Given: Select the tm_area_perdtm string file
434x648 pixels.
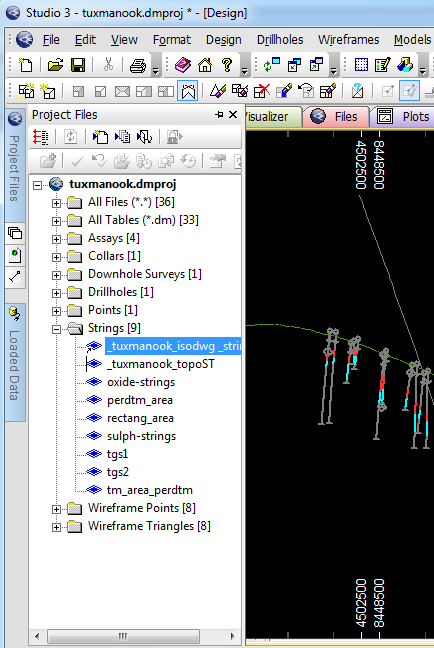Looking at the screenshot, I should [150, 490].
